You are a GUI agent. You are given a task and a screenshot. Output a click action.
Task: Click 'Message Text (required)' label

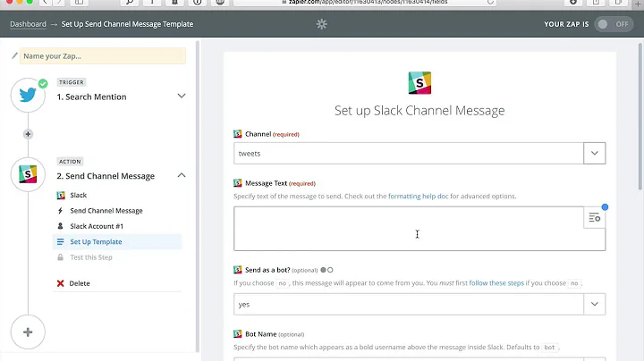coord(280,183)
